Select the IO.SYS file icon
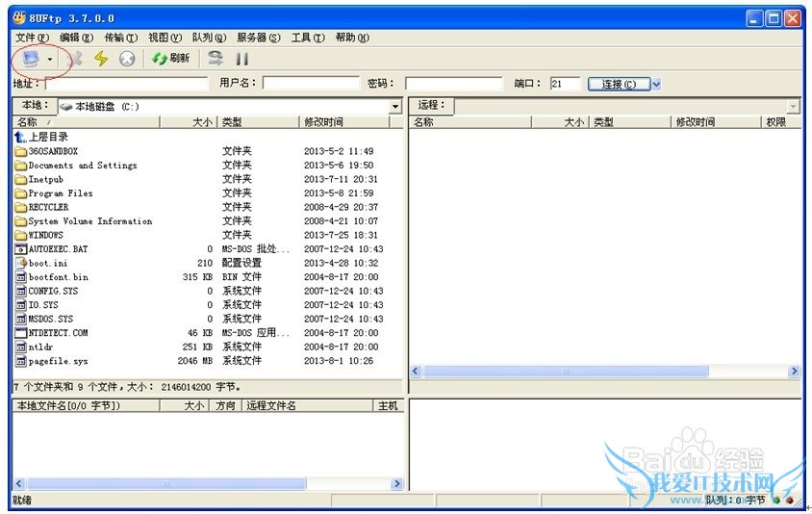This screenshot has width=812, height=514. click(x=21, y=305)
